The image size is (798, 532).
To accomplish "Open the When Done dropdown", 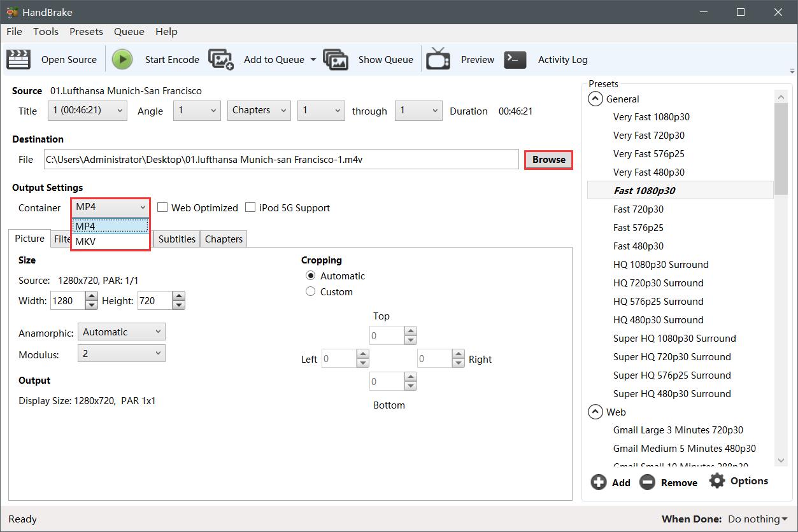I will (x=757, y=519).
